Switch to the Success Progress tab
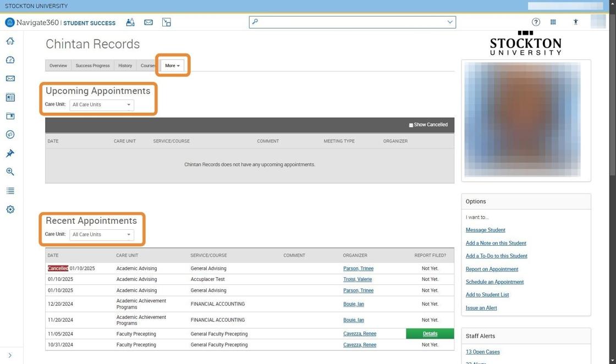This screenshot has width=616, height=364. click(x=93, y=65)
